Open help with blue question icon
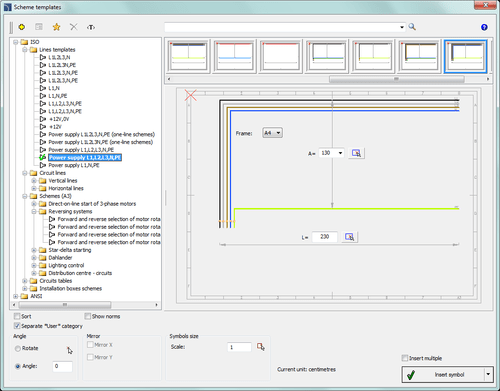This screenshot has width=500, height=391. pos(484,27)
